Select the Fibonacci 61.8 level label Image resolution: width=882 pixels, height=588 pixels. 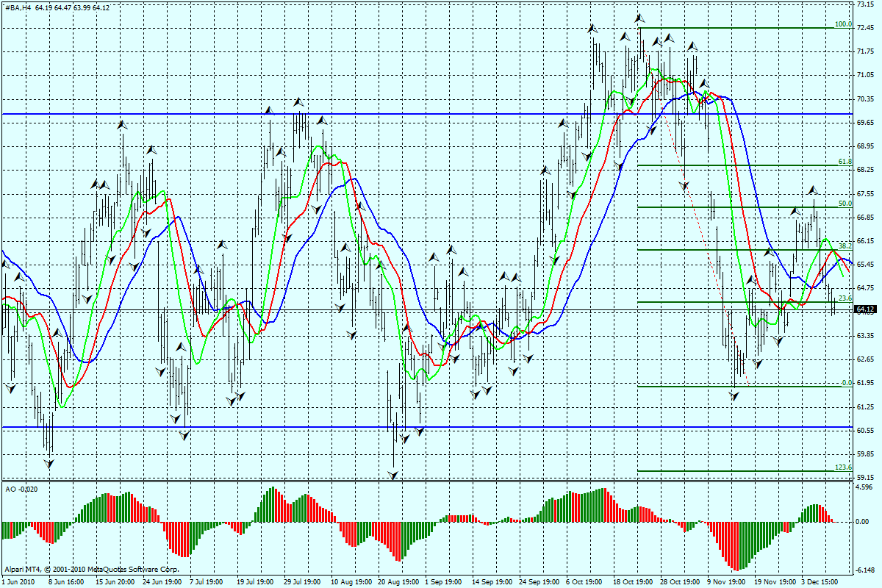(x=845, y=162)
